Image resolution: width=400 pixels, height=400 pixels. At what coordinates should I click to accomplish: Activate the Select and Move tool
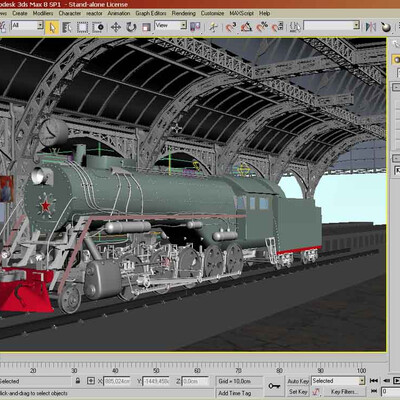(116, 27)
